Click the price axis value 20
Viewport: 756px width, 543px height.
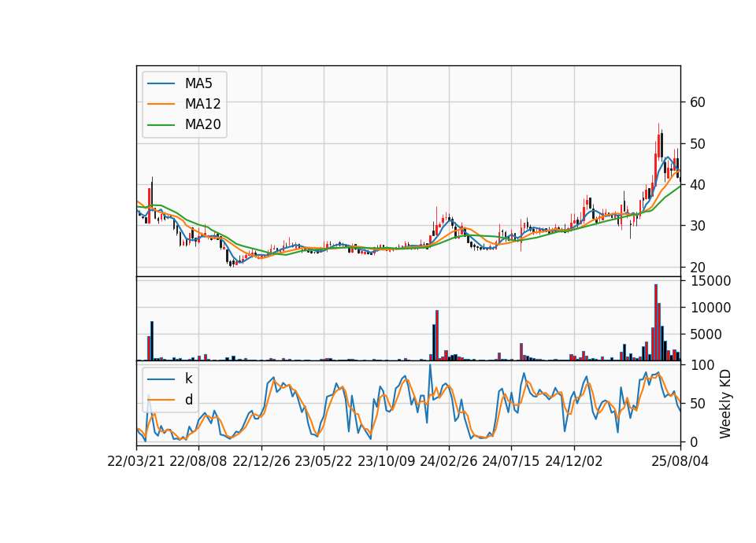click(698, 267)
